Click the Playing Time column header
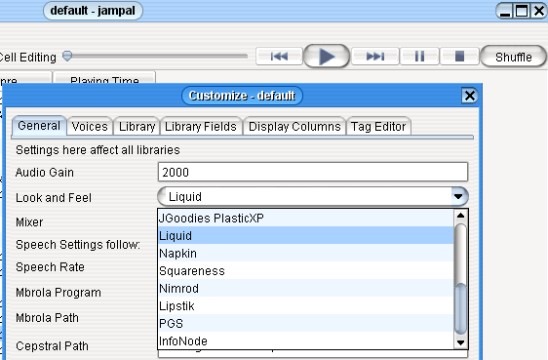 tap(104, 78)
